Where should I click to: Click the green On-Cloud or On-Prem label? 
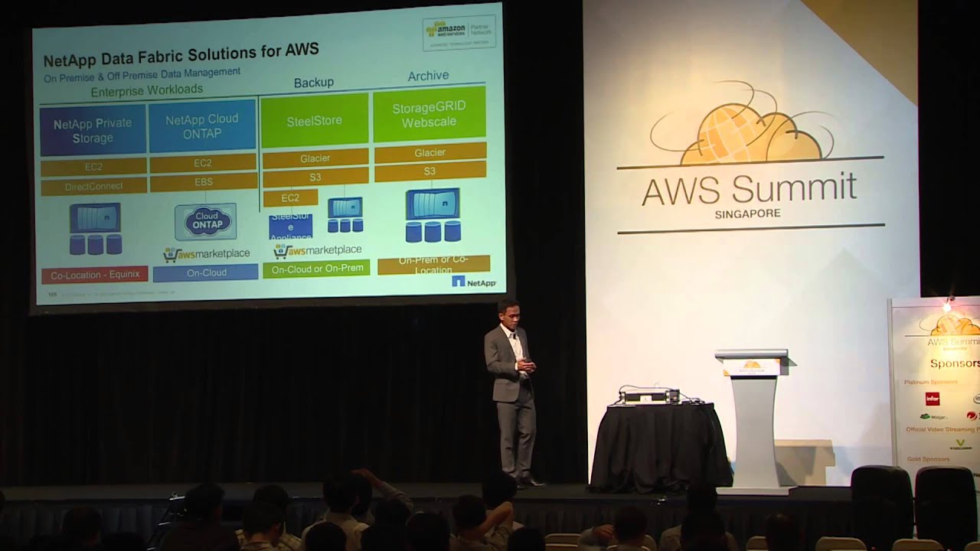[x=316, y=269]
